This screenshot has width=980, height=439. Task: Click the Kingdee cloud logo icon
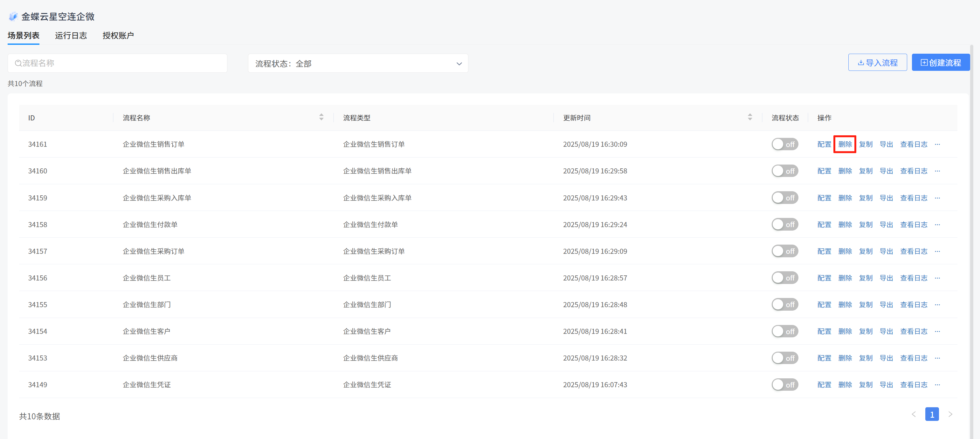point(13,16)
